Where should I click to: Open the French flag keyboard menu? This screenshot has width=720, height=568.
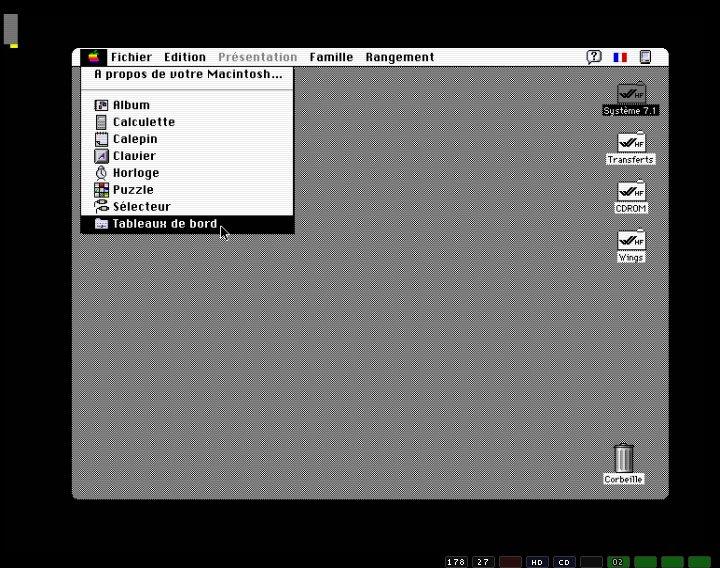(620, 57)
